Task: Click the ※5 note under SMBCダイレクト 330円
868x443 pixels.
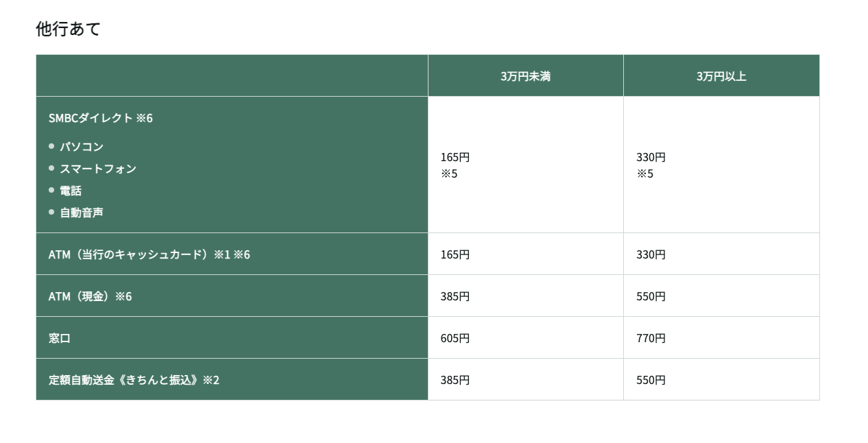Action: (645, 173)
